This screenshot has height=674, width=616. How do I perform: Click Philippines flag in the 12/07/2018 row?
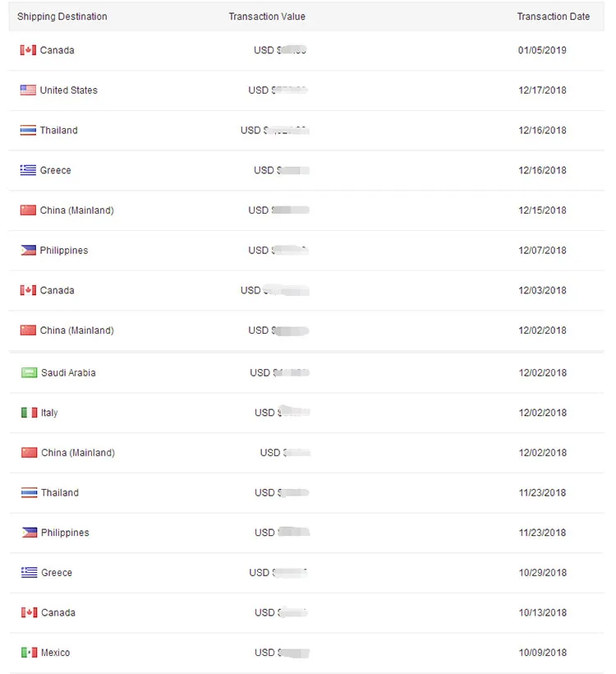tap(28, 251)
